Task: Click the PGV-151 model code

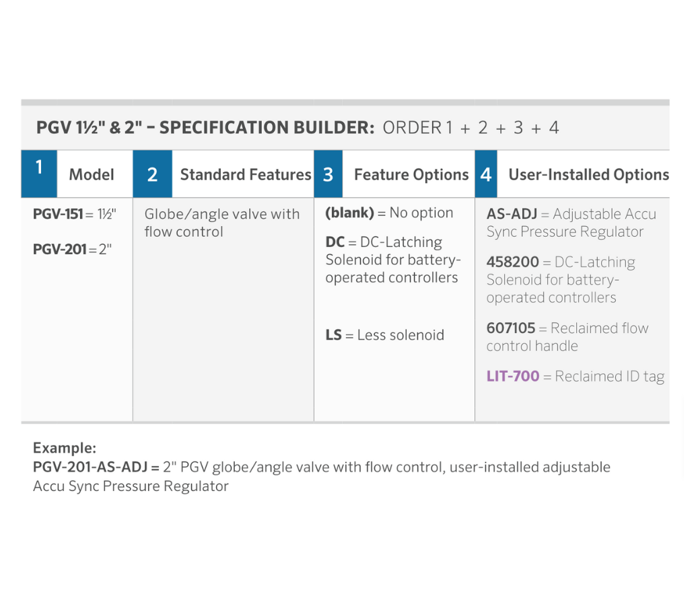Action: pos(59,215)
